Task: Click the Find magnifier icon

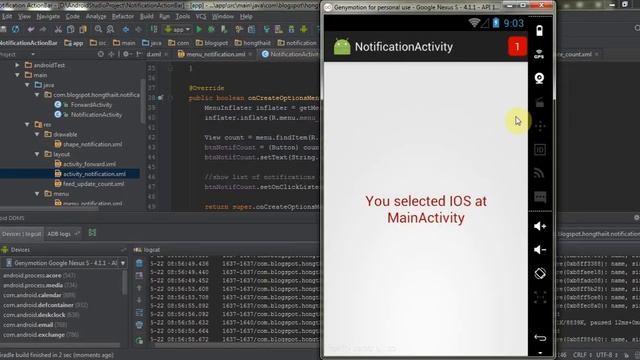Action: click(98, 29)
